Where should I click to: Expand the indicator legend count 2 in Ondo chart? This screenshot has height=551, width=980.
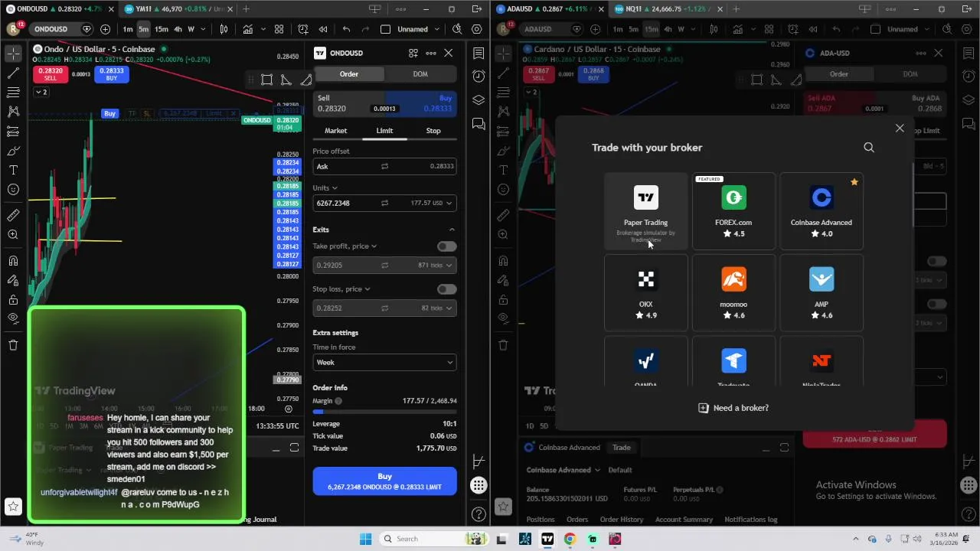41,92
